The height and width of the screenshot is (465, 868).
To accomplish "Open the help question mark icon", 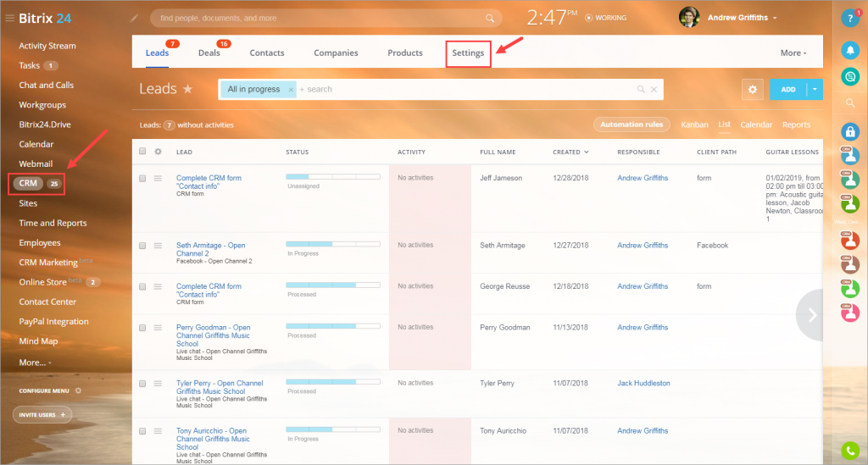I will click(849, 19).
